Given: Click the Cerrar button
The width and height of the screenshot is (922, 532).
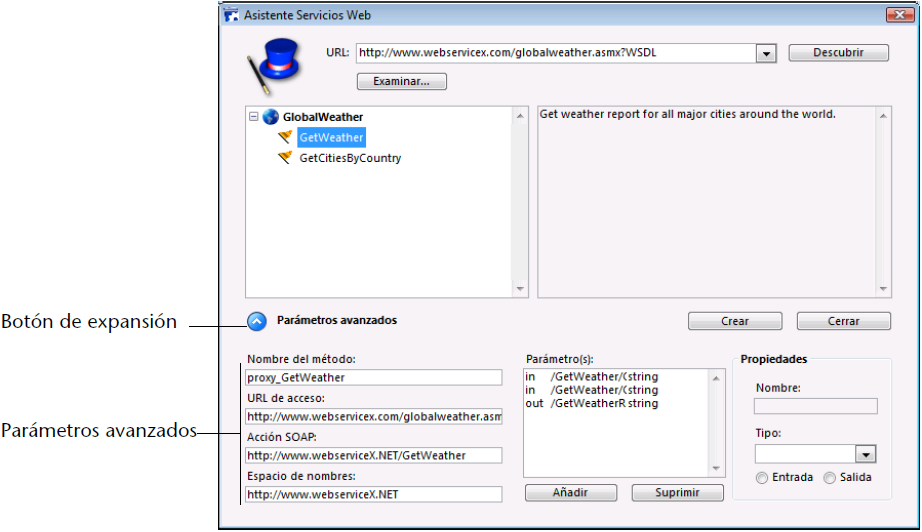Looking at the screenshot, I should coord(844,321).
